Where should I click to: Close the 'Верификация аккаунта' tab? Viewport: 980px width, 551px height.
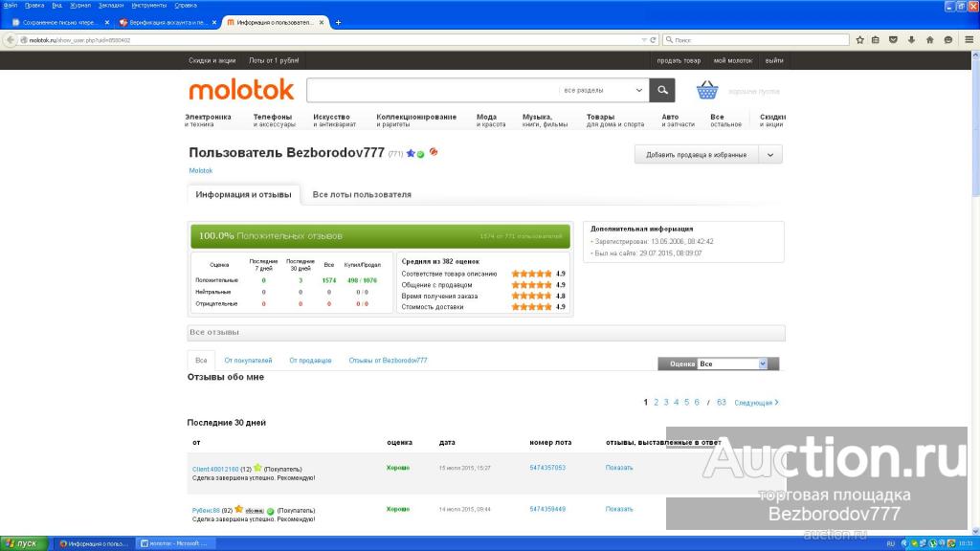214,23
